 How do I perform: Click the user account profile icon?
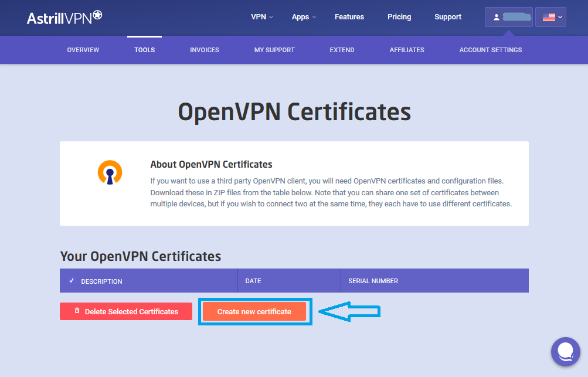(496, 17)
